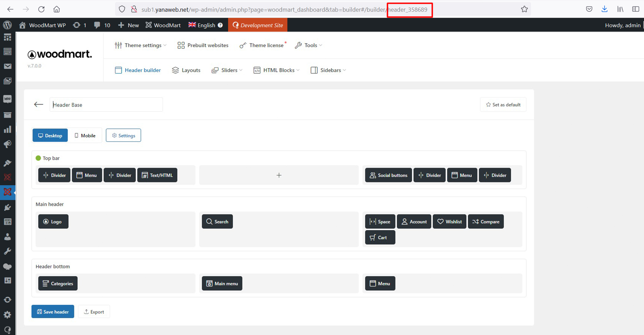This screenshot has height=335, width=644.
Task: Open Prebuilt websites menu item
Action: coord(203,45)
